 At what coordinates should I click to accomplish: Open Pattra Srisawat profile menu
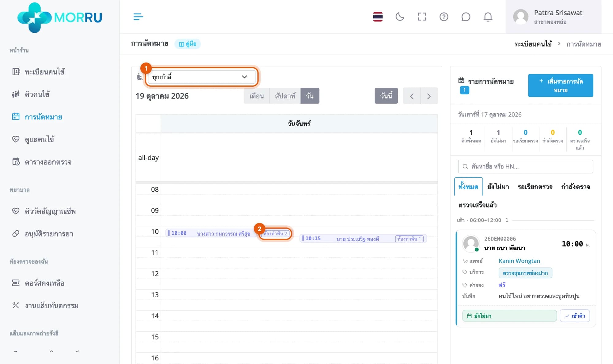coord(553,17)
